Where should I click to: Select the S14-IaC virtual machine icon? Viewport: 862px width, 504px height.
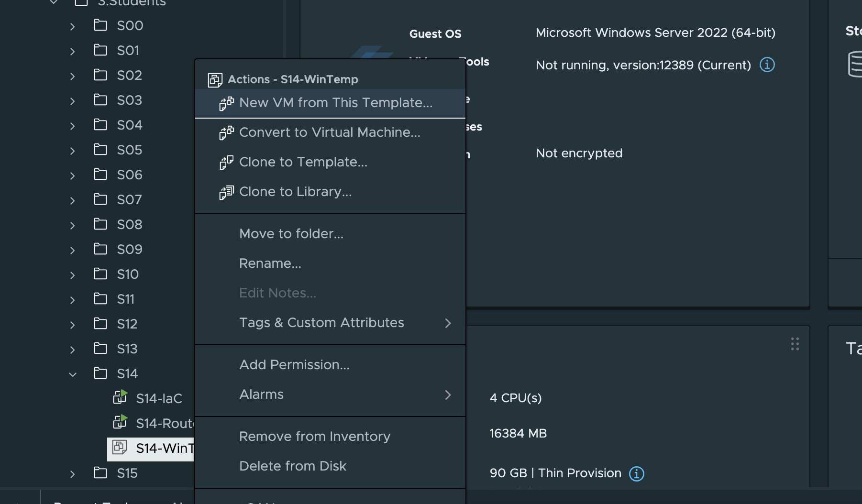(121, 397)
